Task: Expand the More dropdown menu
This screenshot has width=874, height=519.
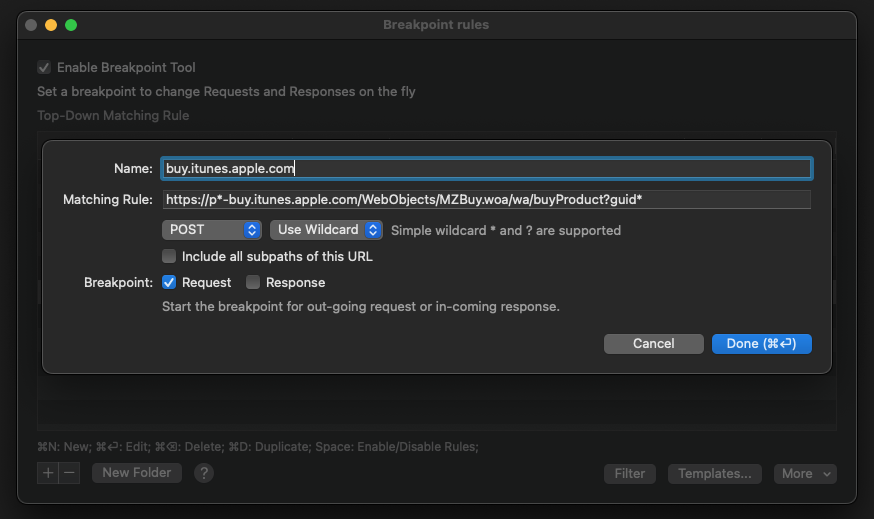Action: [805, 474]
